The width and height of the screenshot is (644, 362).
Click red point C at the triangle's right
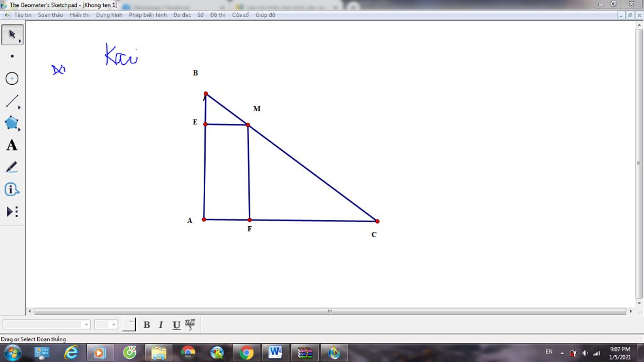[x=377, y=221]
